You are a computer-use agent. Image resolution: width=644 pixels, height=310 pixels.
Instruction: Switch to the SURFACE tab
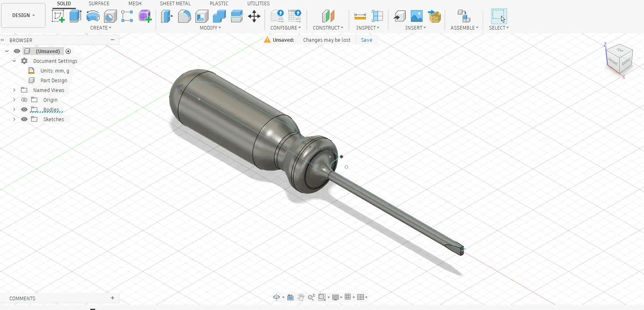click(x=99, y=4)
